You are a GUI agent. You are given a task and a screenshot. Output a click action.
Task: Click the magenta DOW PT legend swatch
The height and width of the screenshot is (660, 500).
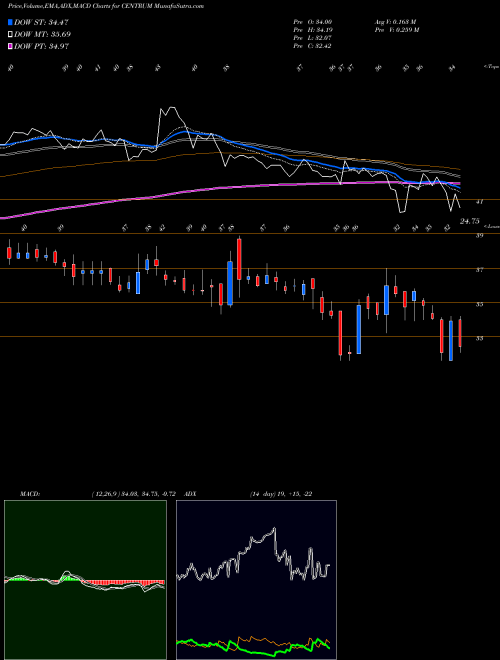(x=11, y=46)
